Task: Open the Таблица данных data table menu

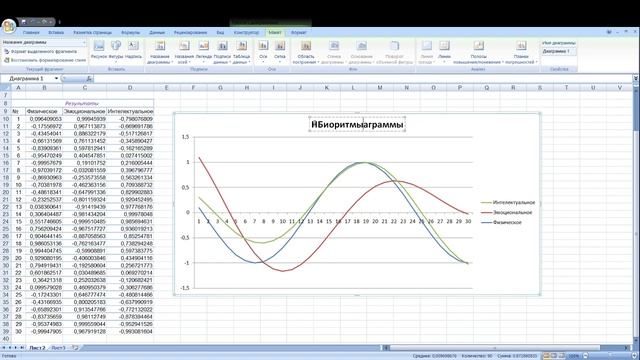Action: point(242,52)
